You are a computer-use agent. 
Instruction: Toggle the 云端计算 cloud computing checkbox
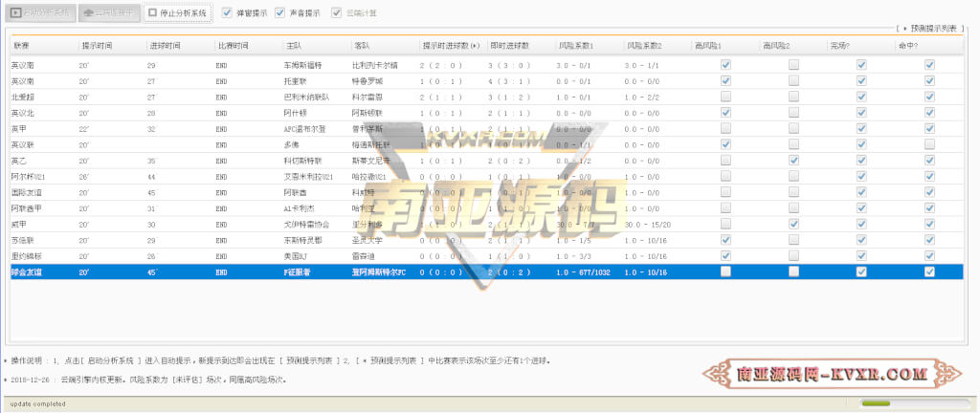[336, 11]
